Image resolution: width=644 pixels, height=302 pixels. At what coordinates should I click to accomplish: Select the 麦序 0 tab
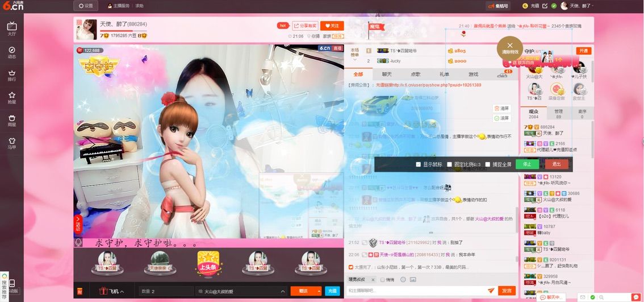pos(582,114)
